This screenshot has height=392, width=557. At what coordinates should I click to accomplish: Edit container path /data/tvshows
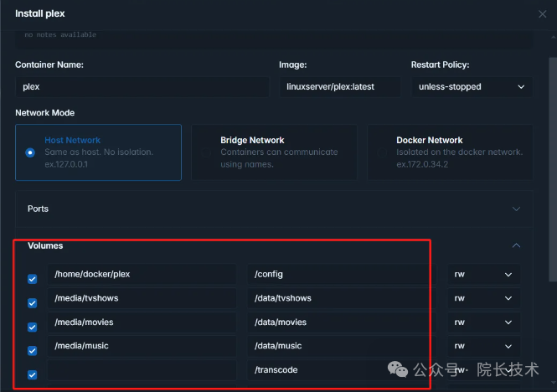(342, 298)
